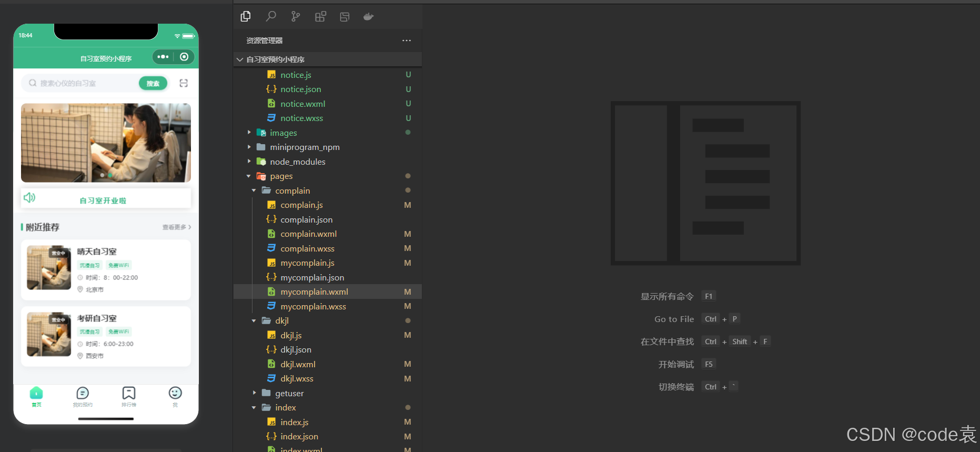The width and height of the screenshot is (980, 452).
Task: Tap the 我的预约 chat bubble tab icon
Action: click(83, 393)
